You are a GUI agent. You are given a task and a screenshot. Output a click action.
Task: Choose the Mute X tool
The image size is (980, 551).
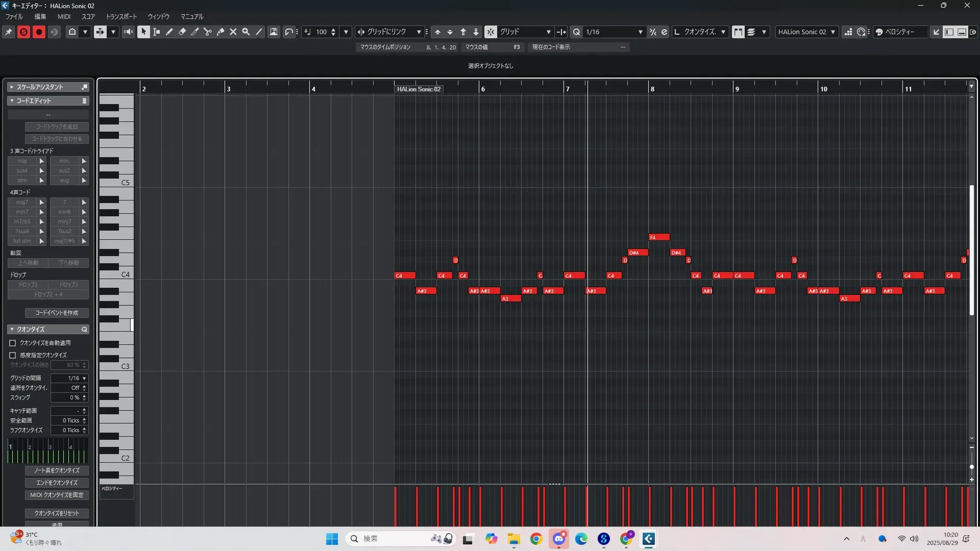point(233,32)
